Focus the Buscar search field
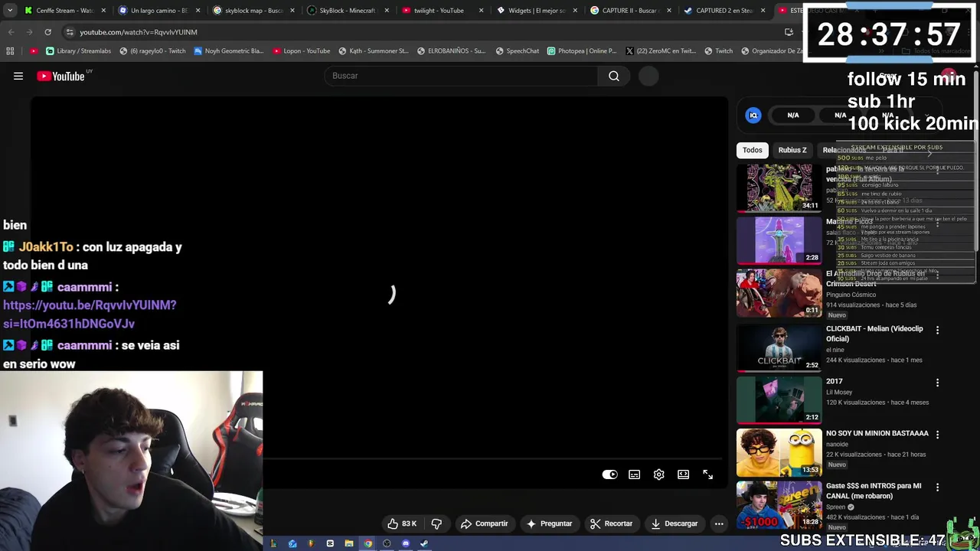The height and width of the screenshot is (551, 980). pos(462,76)
